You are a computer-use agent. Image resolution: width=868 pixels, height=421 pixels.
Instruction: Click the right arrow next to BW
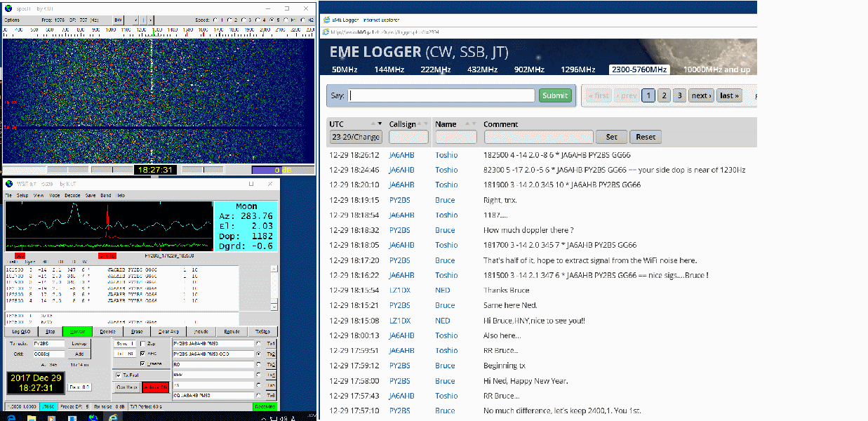coord(152,20)
